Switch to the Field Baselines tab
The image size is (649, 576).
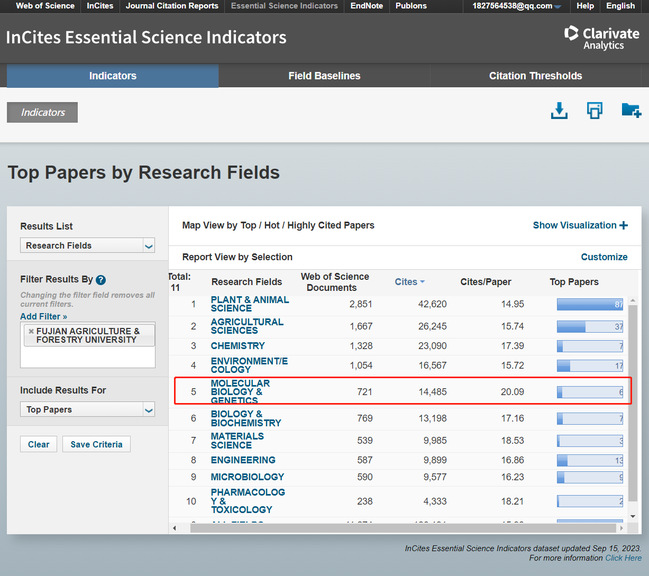pyautogui.click(x=324, y=76)
